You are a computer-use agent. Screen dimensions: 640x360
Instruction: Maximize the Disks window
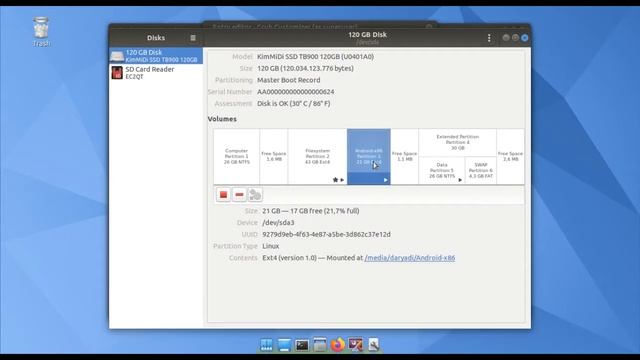[x=516, y=38]
